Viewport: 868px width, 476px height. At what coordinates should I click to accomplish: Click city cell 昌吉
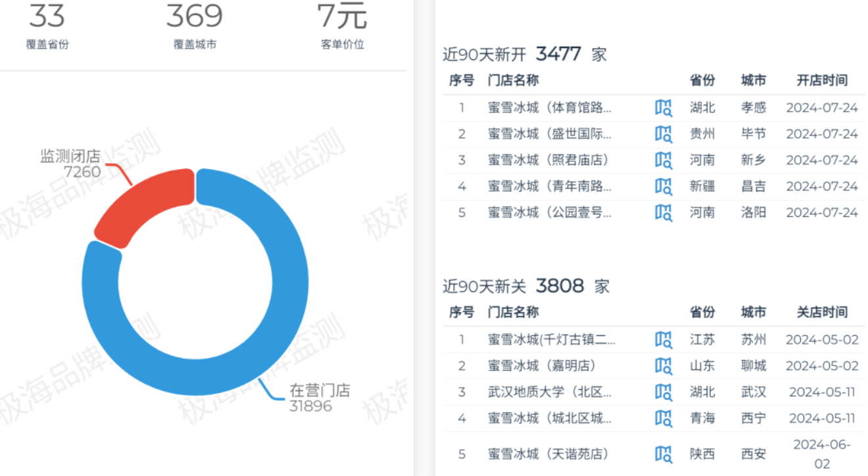(x=754, y=187)
